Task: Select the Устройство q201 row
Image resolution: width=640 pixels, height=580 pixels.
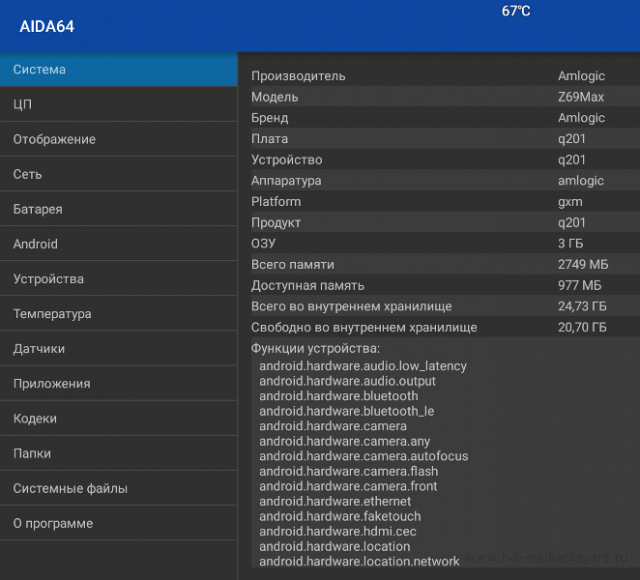Action: point(445,160)
